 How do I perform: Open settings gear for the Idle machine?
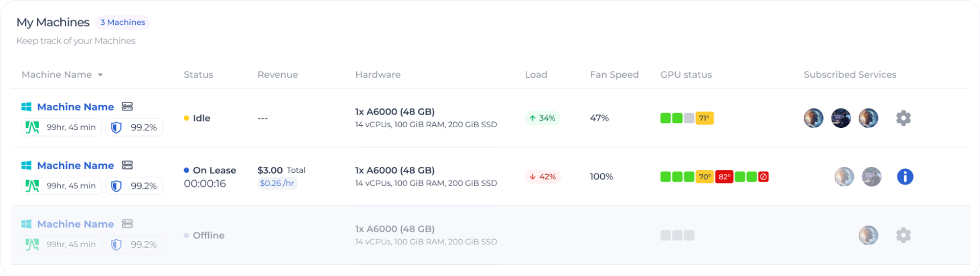[x=903, y=118]
